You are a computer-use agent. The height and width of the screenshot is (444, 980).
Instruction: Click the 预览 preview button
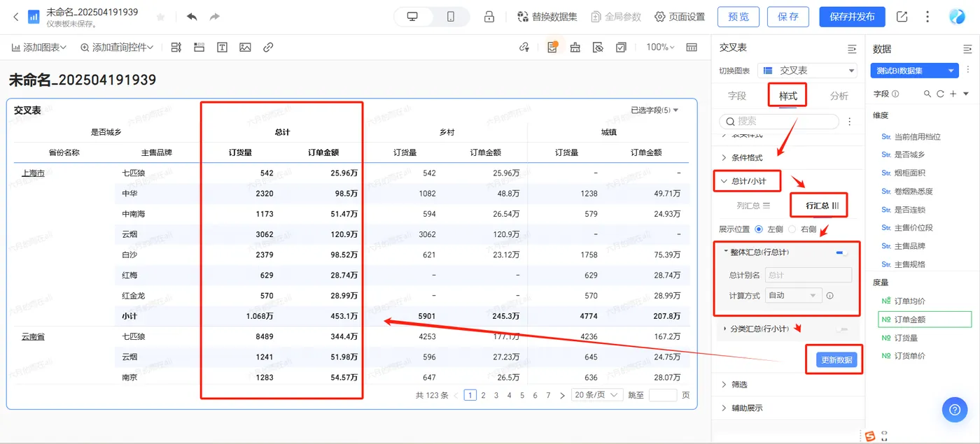pos(738,17)
